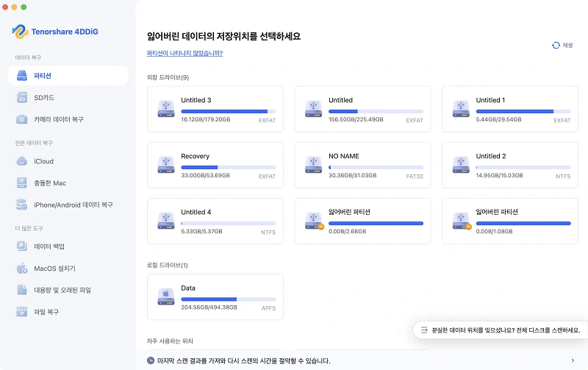Open 충돌한 Mac recovery icon
Image resolution: width=588 pixels, height=370 pixels.
[22, 182]
